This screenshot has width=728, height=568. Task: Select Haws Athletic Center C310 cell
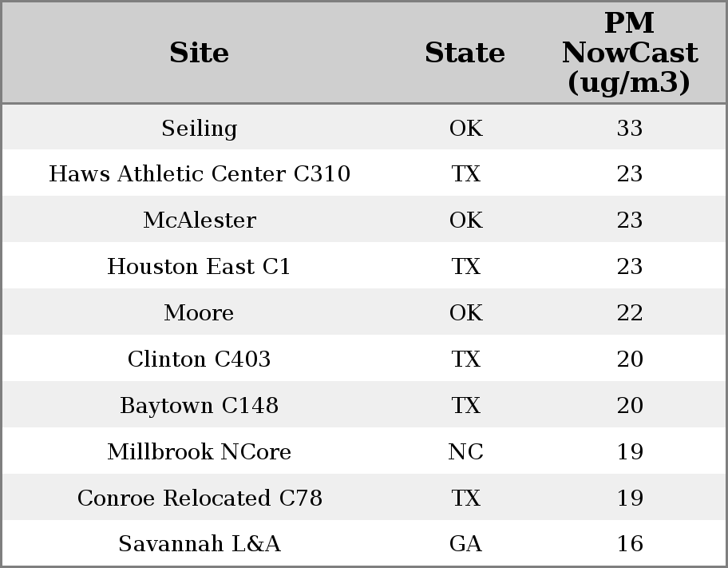200,174
